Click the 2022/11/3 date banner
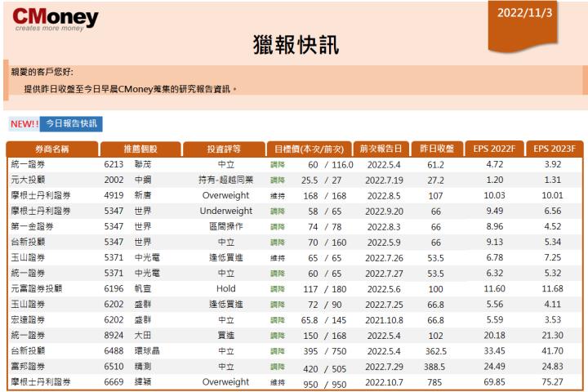The height and width of the screenshot is (392, 588). (x=523, y=25)
